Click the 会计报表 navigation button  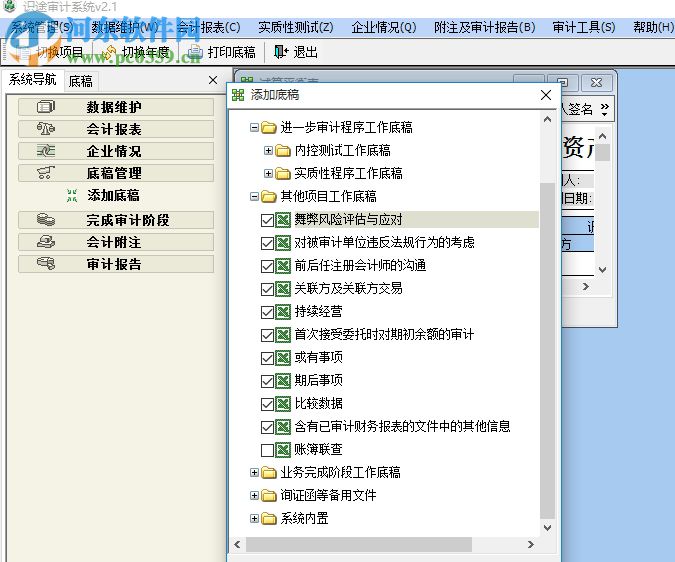point(116,129)
